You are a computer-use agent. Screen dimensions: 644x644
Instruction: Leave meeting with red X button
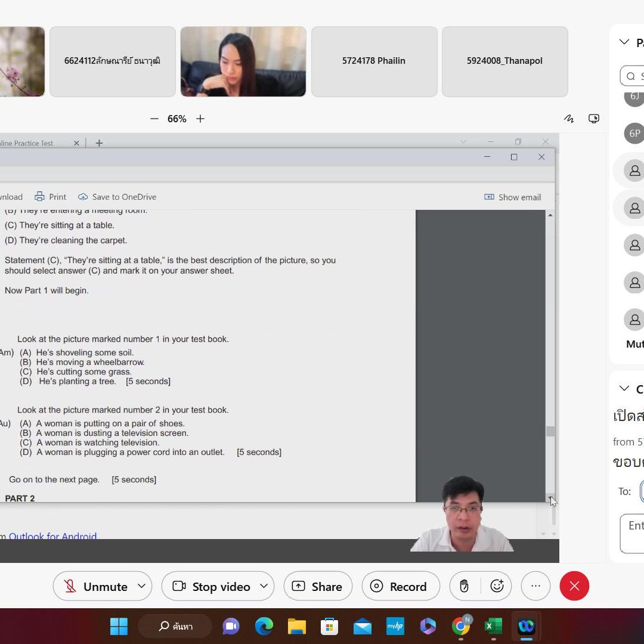point(574,586)
